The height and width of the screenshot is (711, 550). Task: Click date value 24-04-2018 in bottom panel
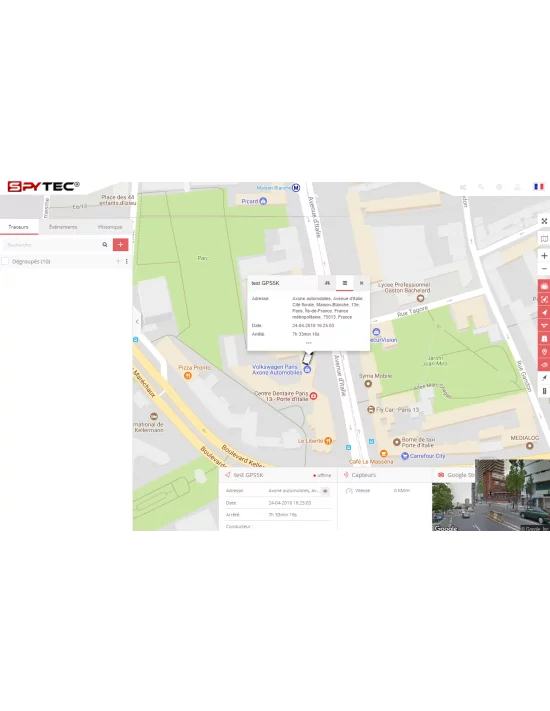point(290,503)
